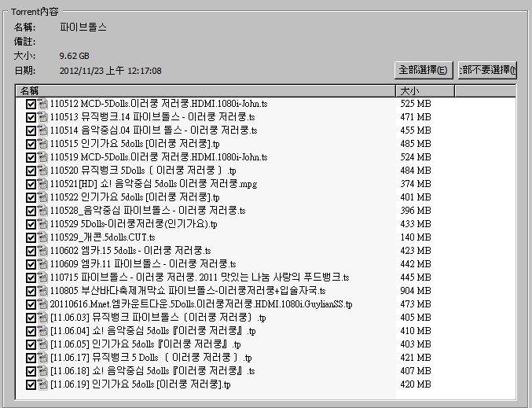Click the file icon of [11.06.17] row
This screenshot has height=408, width=532.
click(x=42, y=358)
